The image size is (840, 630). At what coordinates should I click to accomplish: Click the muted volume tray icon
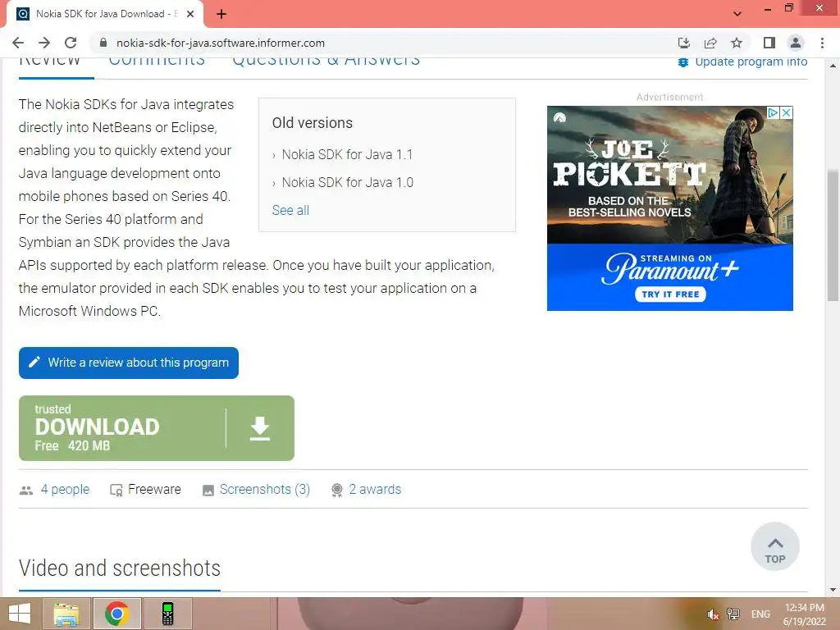click(713, 614)
